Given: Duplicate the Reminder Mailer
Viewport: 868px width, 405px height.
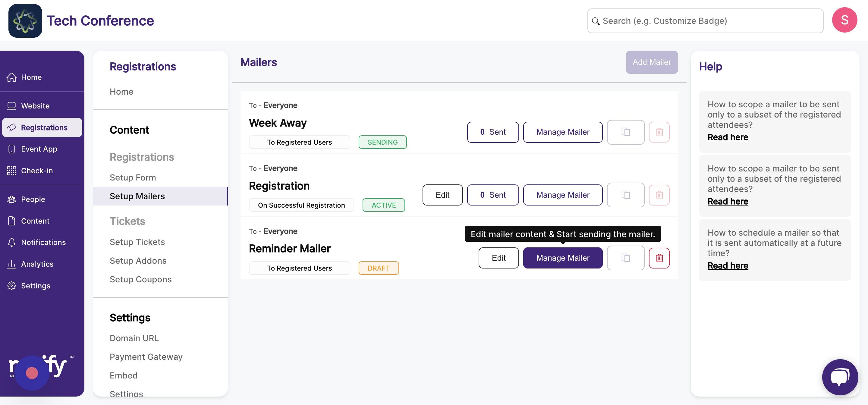Looking at the screenshot, I should tap(625, 258).
